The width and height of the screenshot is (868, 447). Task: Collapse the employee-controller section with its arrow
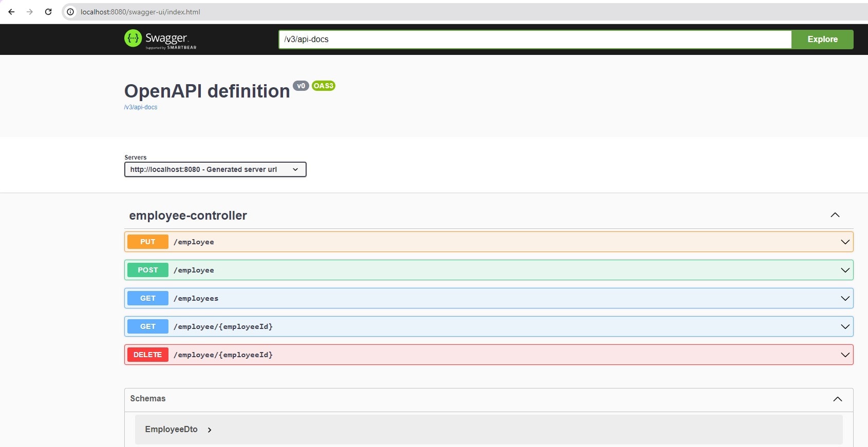[x=835, y=215]
